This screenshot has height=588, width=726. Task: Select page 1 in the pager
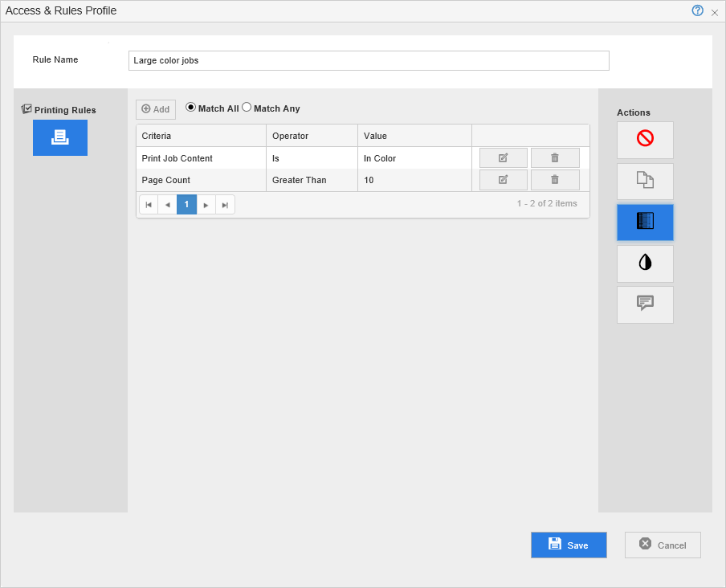[186, 205]
